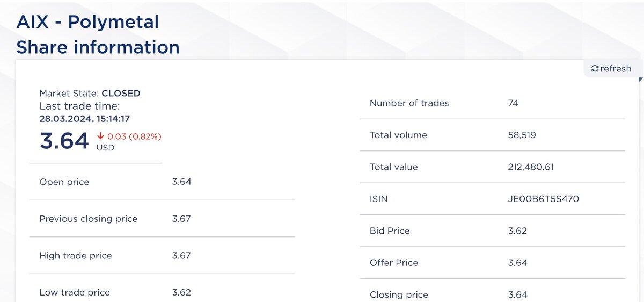Click the High trade price value 3.67
Viewport: 644px width, 302px height.
(x=181, y=256)
